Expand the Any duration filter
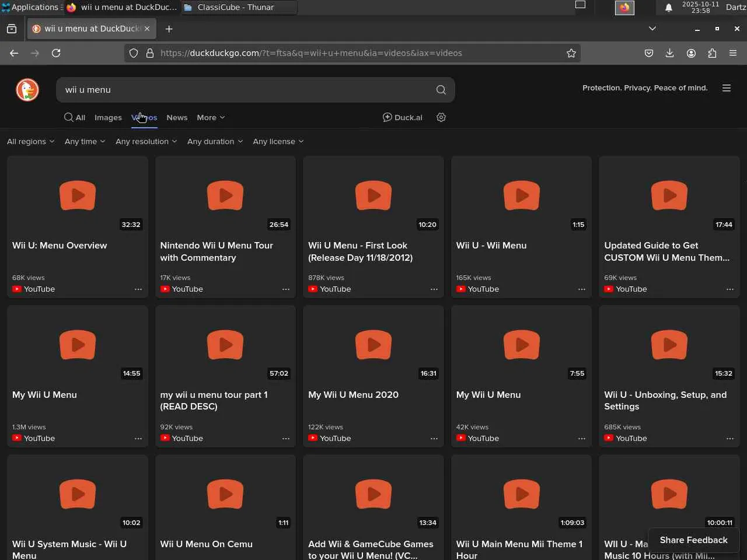The image size is (747, 560). [x=215, y=141]
